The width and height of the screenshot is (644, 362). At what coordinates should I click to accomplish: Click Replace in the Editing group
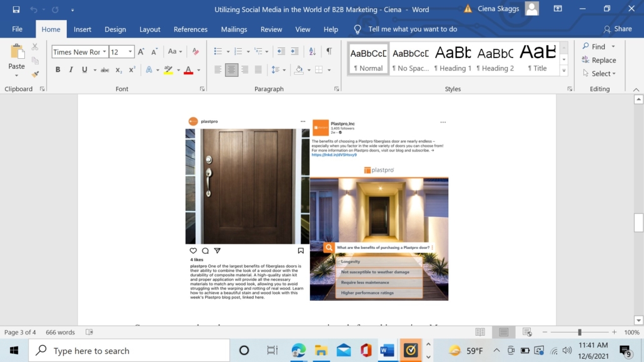(x=599, y=60)
